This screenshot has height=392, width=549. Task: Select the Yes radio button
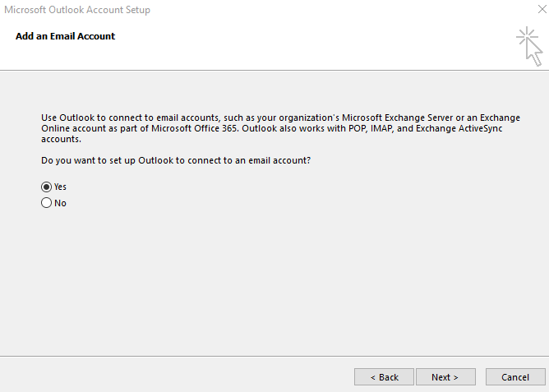46,187
